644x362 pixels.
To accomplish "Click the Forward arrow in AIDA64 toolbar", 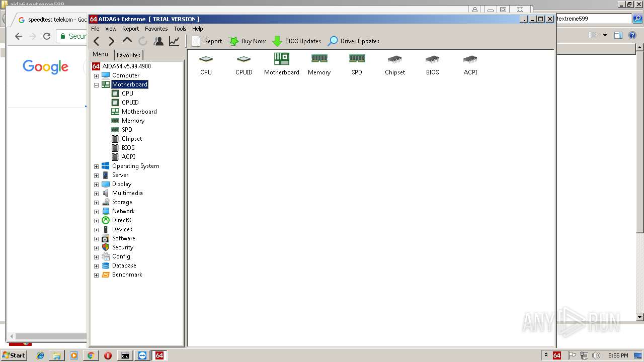I will click(112, 41).
